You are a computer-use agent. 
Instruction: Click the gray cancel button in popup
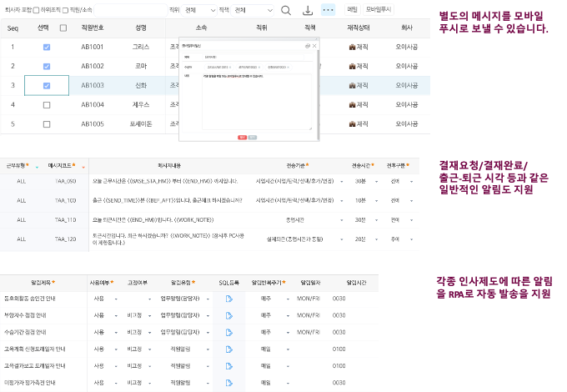253,138
